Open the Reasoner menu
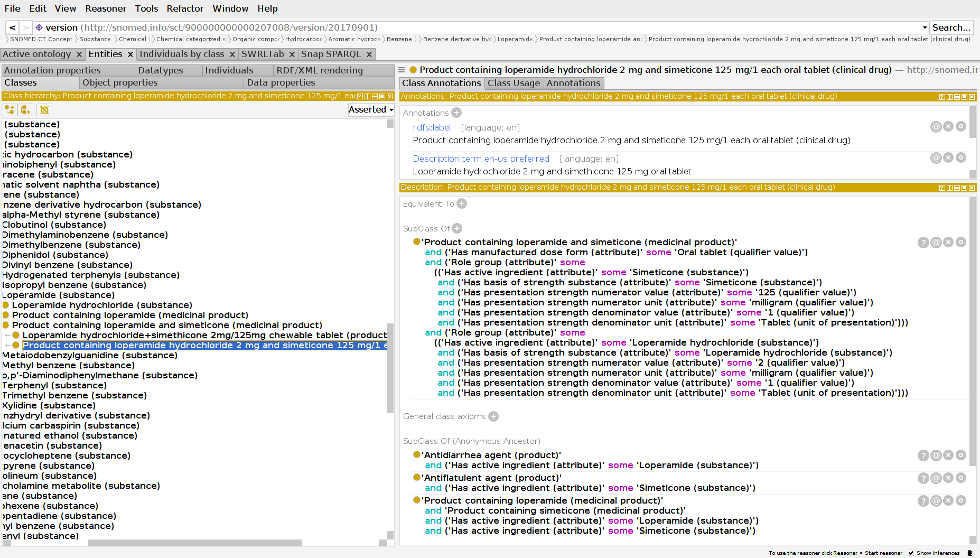Image resolution: width=980 pixels, height=558 pixels. pyautogui.click(x=106, y=8)
